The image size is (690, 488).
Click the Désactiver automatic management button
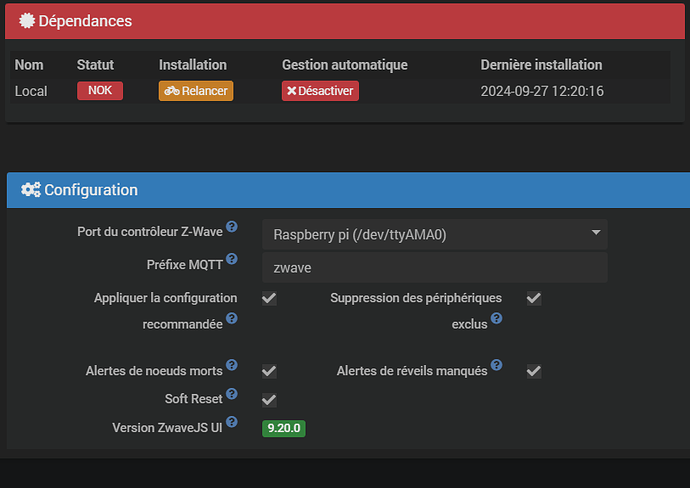[320, 91]
